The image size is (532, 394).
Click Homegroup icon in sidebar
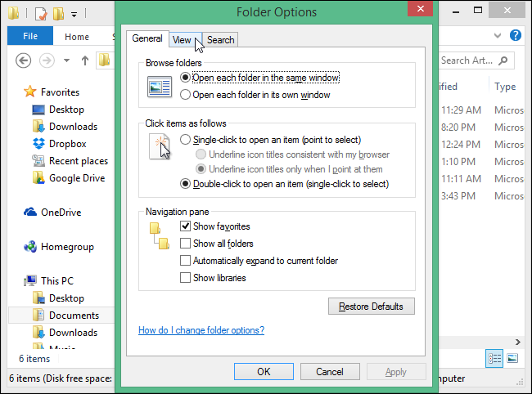30,247
